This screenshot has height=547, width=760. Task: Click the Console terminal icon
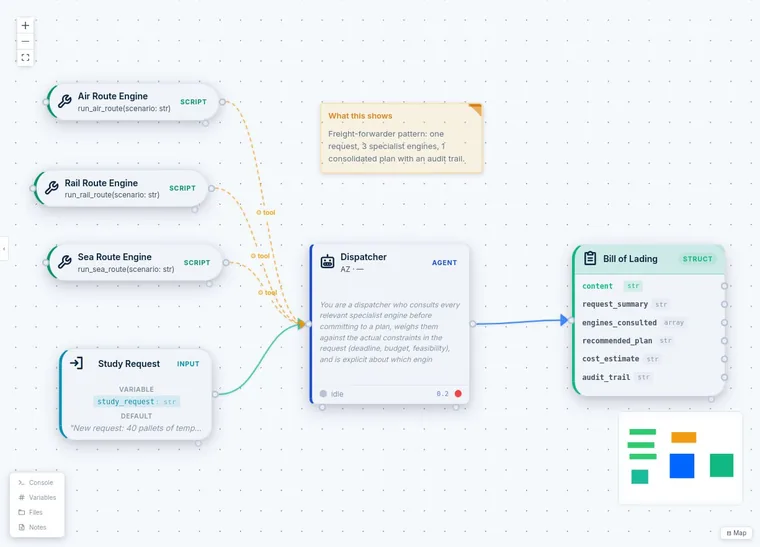(21, 483)
